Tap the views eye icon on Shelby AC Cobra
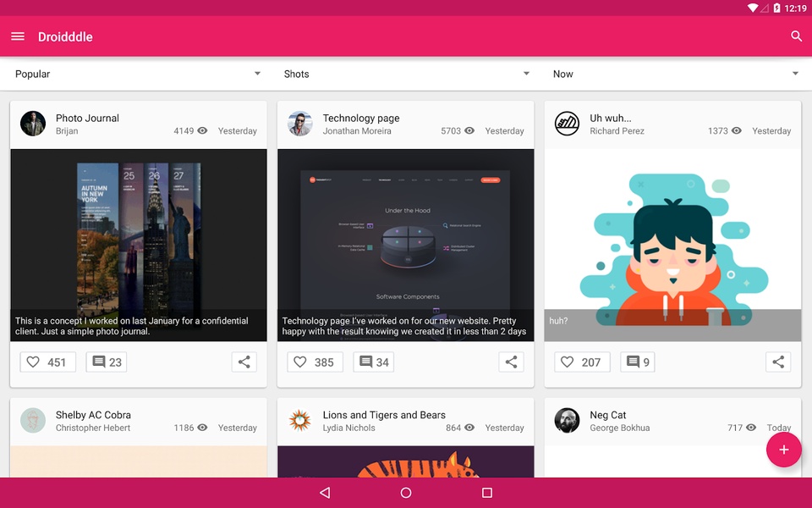812x508 pixels. [202, 428]
